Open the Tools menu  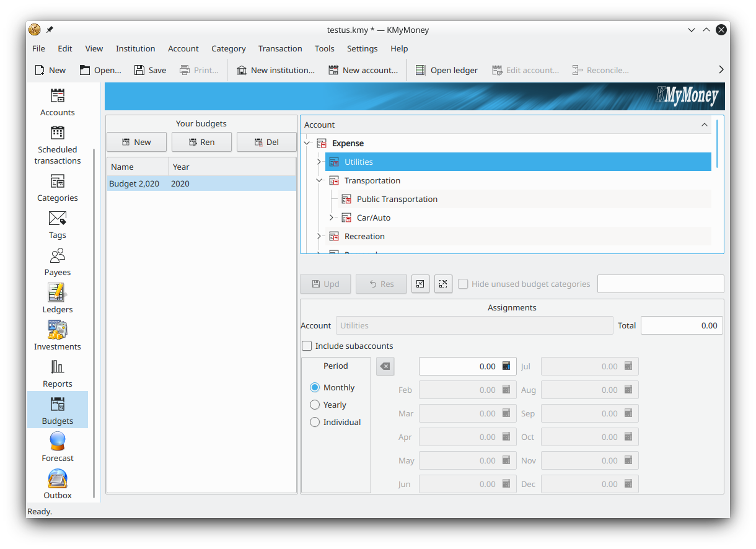[324, 48]
